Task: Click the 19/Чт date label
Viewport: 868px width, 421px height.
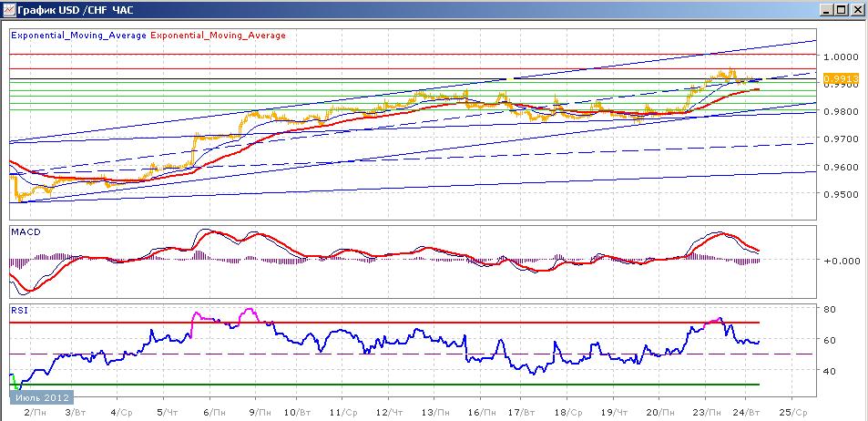Action: coord(613,413)
